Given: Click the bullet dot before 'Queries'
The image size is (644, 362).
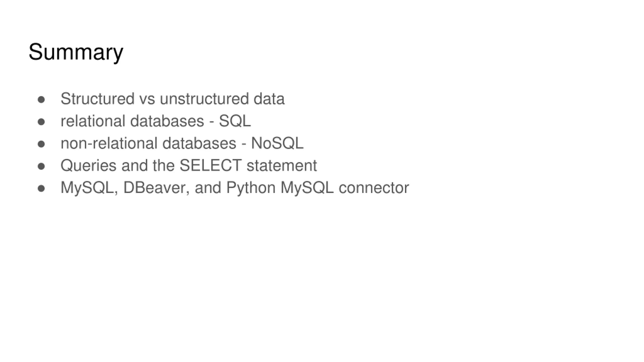Looking at the screenshot, I should [x=41, y=166].
